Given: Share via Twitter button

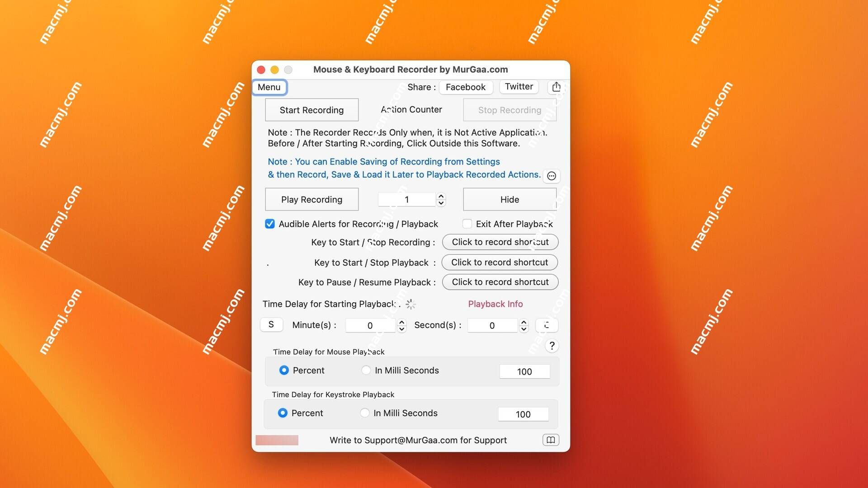Looking at the screenshot, I should click(519, 87).
